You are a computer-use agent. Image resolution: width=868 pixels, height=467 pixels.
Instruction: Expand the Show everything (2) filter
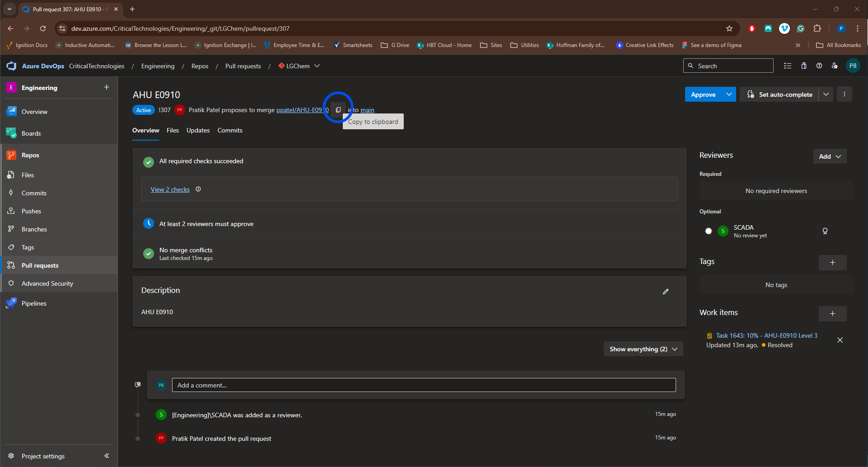pyautogui.click(x=643, y=349)
